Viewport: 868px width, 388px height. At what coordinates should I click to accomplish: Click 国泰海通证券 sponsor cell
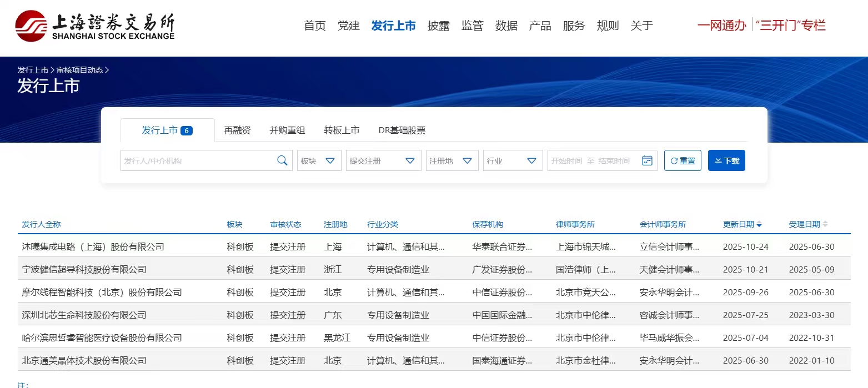[x=503, y=360]
